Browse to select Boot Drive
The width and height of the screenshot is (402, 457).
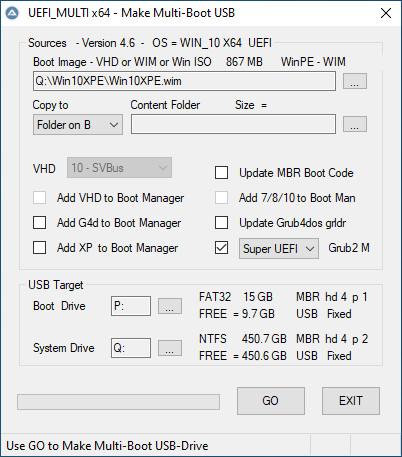[170, 306]
